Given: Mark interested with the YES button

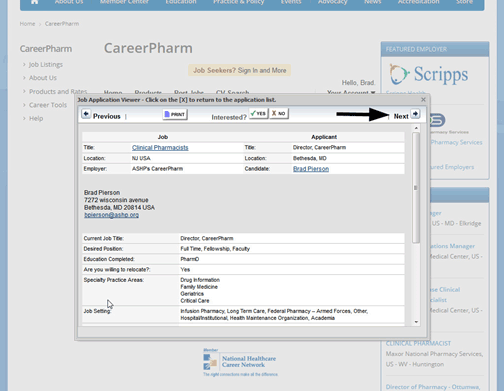Looking at the screenshot, I should pos(258,114).
